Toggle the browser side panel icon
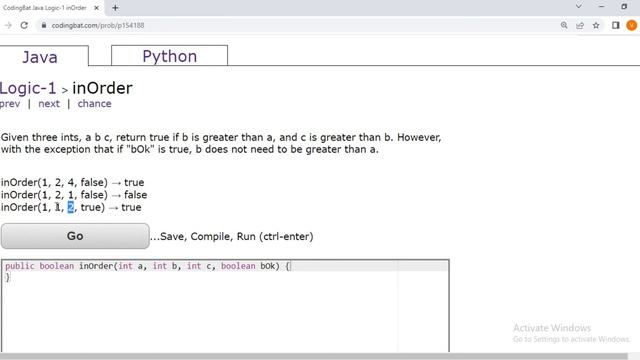 click(x=616, y=25)
